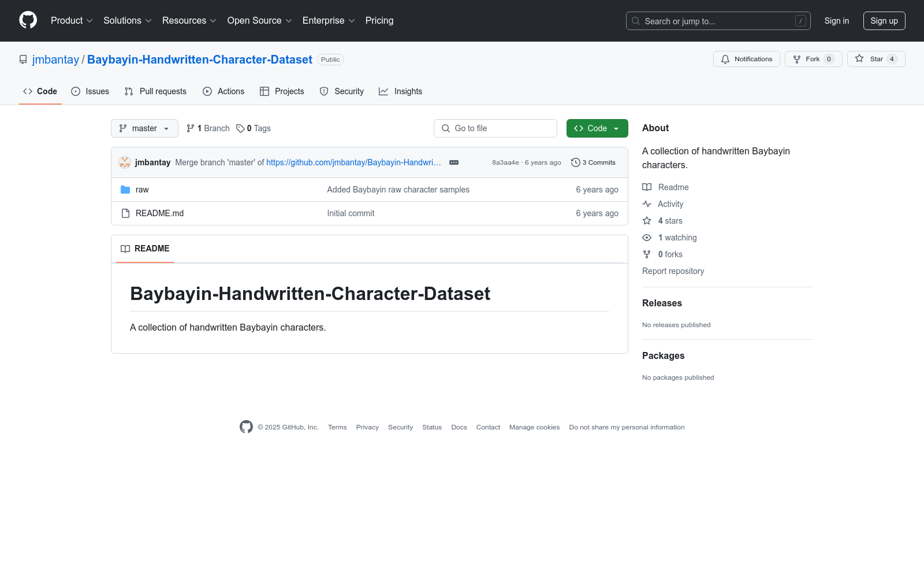This screenshot has height=578, width=924.
Task: Open the master branch selector
Action: click(x=144, y=128)
